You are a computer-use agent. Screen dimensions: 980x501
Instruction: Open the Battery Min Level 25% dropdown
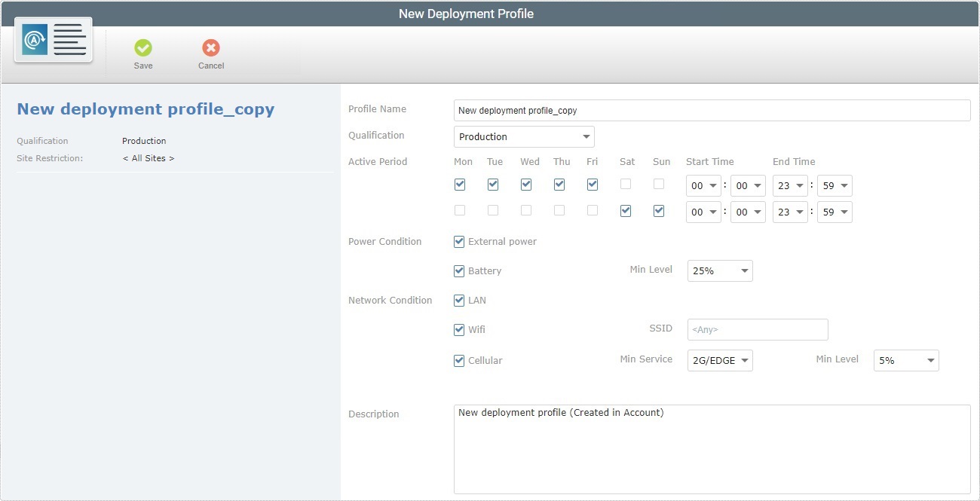point(719,270)
